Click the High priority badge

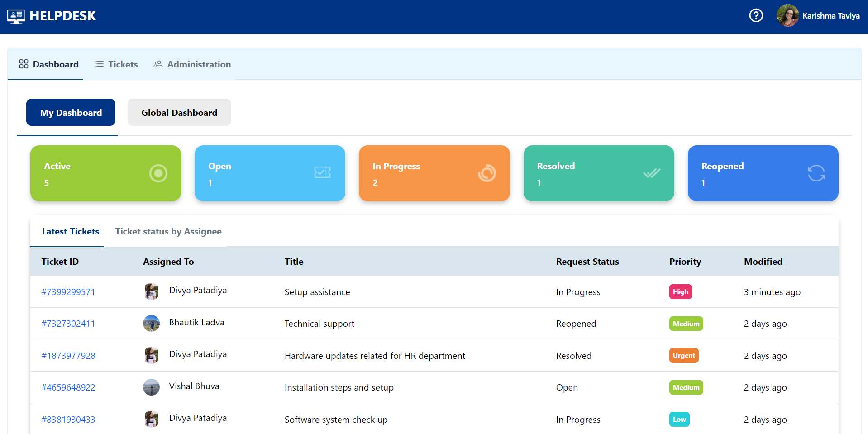pyautogui.click(x=680, y=291)
